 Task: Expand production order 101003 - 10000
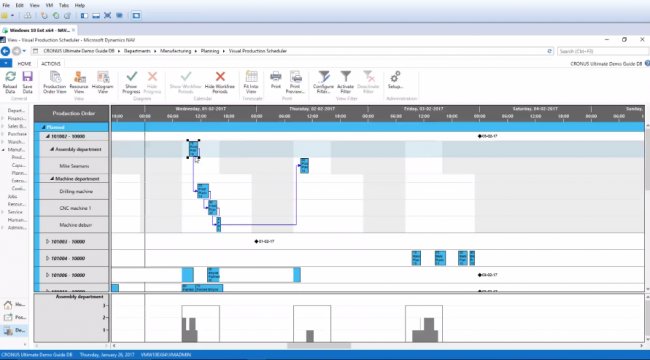[47, 241]
